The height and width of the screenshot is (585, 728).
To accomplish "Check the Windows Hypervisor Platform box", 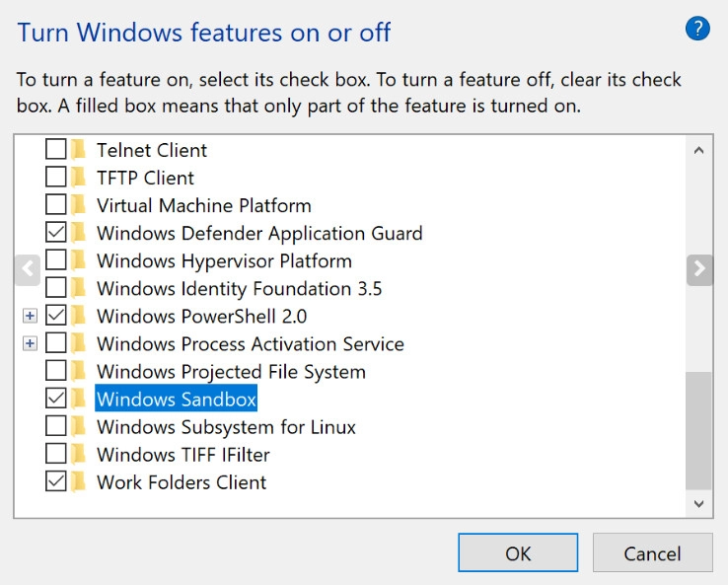I will pyautogui.click(x=56, y=260).
